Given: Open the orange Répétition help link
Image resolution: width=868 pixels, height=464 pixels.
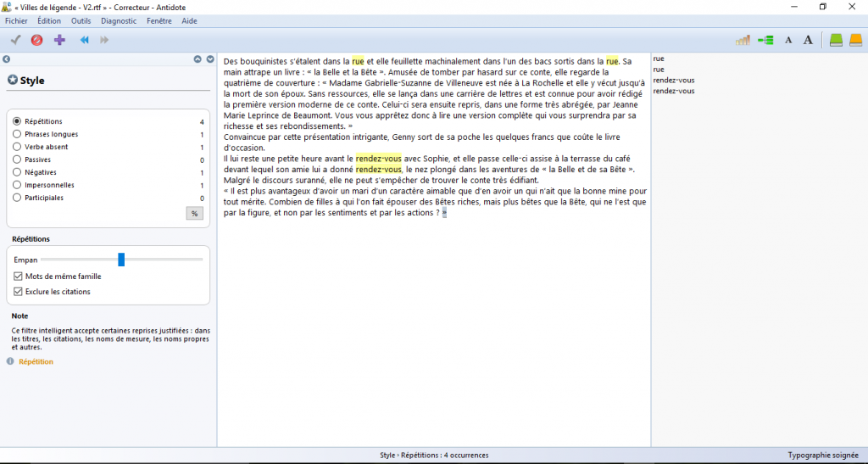Looking at the screenshot, I should pos(36,361).
